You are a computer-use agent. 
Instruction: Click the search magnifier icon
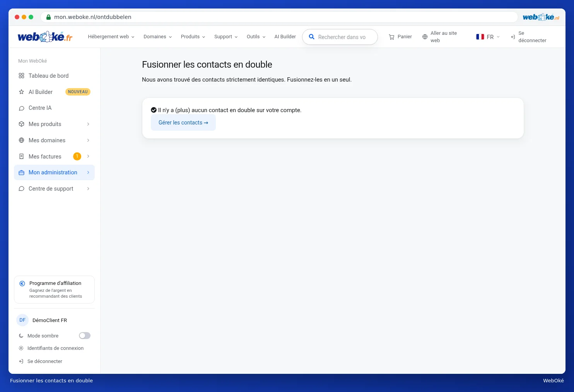click(x=311, y=37)
